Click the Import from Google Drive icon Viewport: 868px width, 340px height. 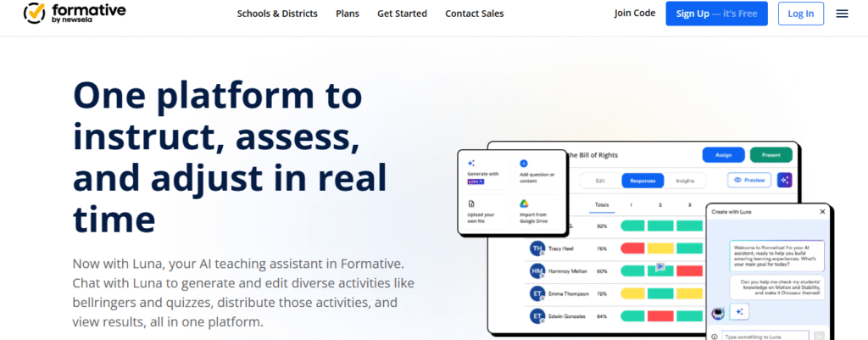[x=523, y=203]
